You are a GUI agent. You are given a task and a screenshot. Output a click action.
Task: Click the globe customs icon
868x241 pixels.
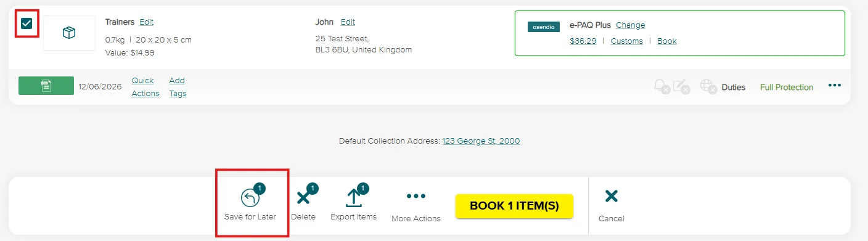point(708,87)
